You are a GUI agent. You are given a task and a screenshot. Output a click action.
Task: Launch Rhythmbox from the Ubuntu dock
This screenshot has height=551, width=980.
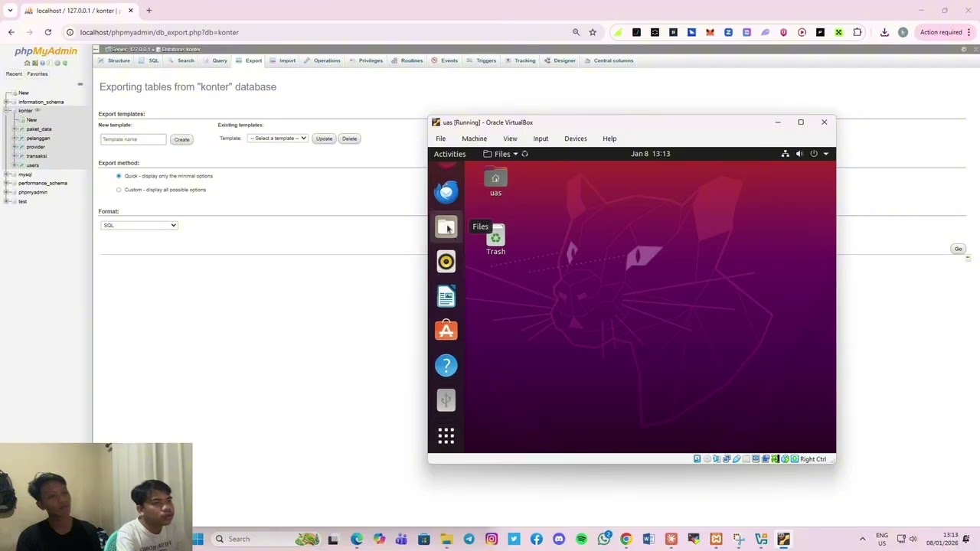point(446,262)
